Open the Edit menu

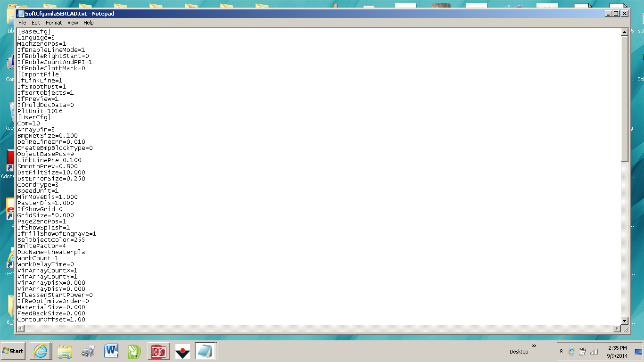tap(36, 23)
